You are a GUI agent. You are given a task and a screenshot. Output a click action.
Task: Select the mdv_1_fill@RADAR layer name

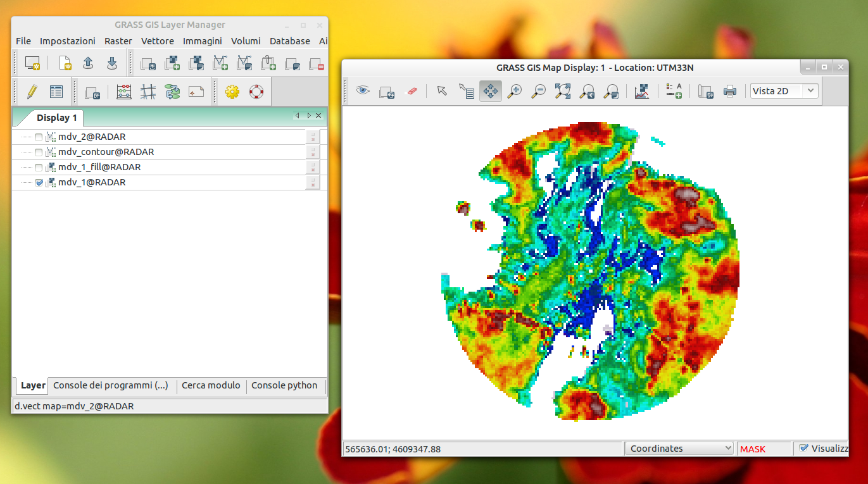99,168
